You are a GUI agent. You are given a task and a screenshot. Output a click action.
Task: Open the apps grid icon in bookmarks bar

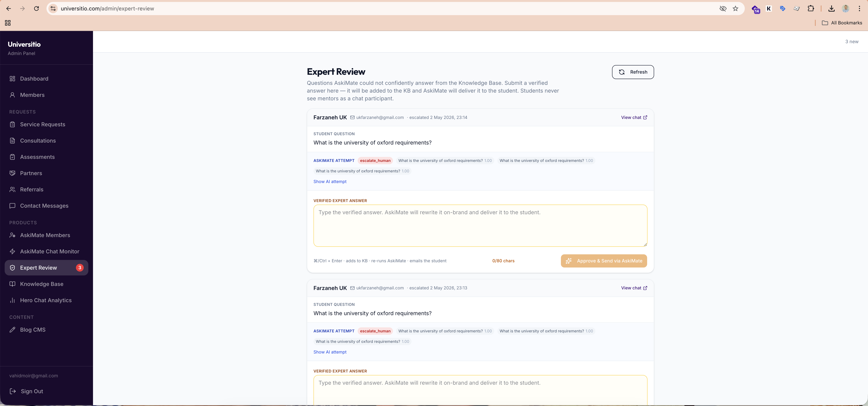pos(8,23)
